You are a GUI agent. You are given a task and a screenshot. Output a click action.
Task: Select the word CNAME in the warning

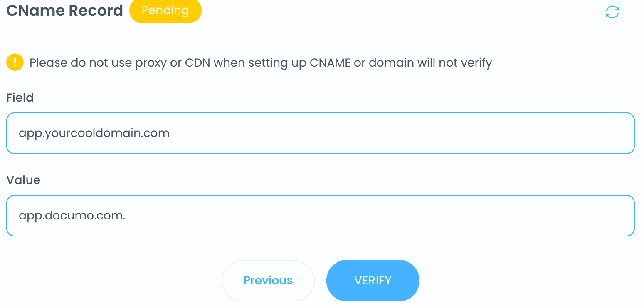[x=329, y=63]
